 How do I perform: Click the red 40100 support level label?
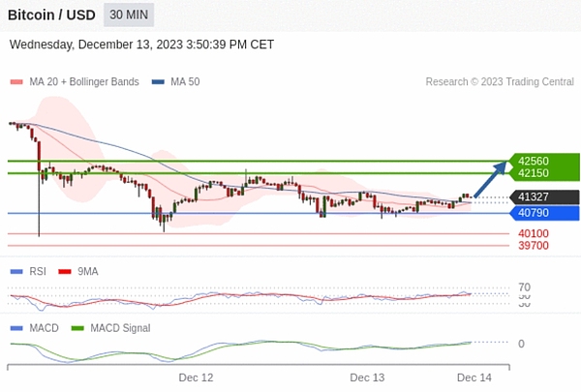click(x=534, y=233)
